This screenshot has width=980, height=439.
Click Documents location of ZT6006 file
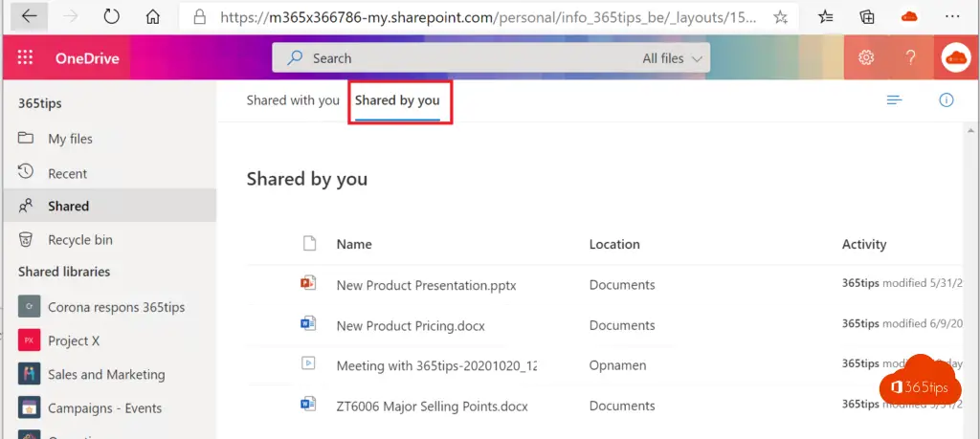point(622,406)
